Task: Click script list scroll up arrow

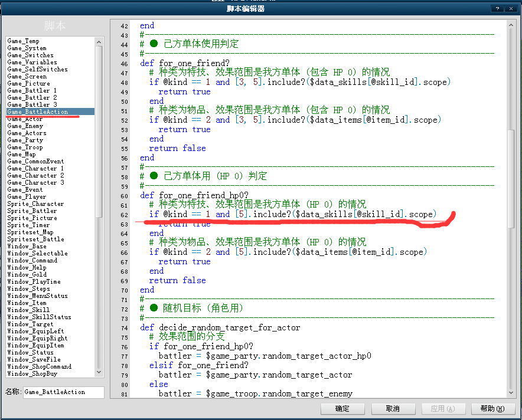Action: (99, 42)
